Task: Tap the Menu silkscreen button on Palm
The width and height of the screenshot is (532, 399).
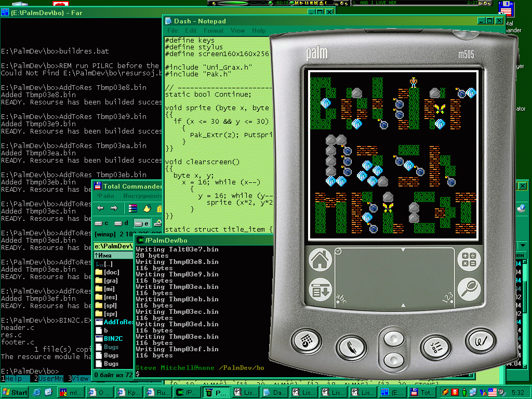Action: pos(320,290)
